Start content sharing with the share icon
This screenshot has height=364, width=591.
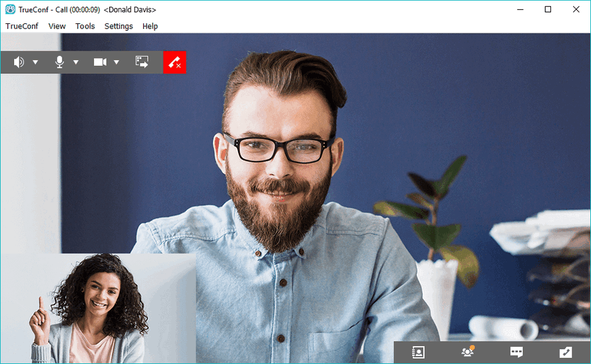(142, 62)
